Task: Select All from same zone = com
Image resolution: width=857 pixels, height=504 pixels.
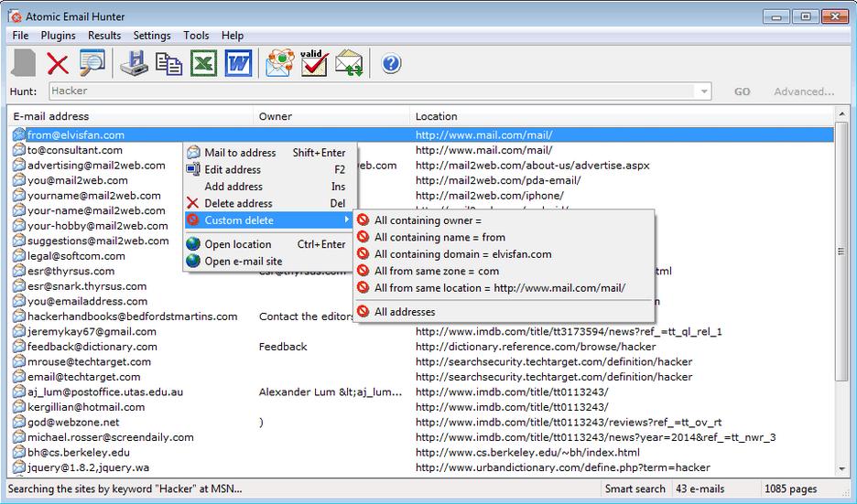Action: (x=504, y=272)
